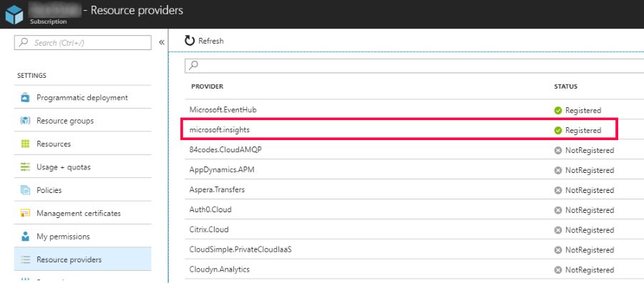Viewport: 644px width, 283px height.
Task: Select the Aspera.Transfers provider row
Action: [414, 190]
